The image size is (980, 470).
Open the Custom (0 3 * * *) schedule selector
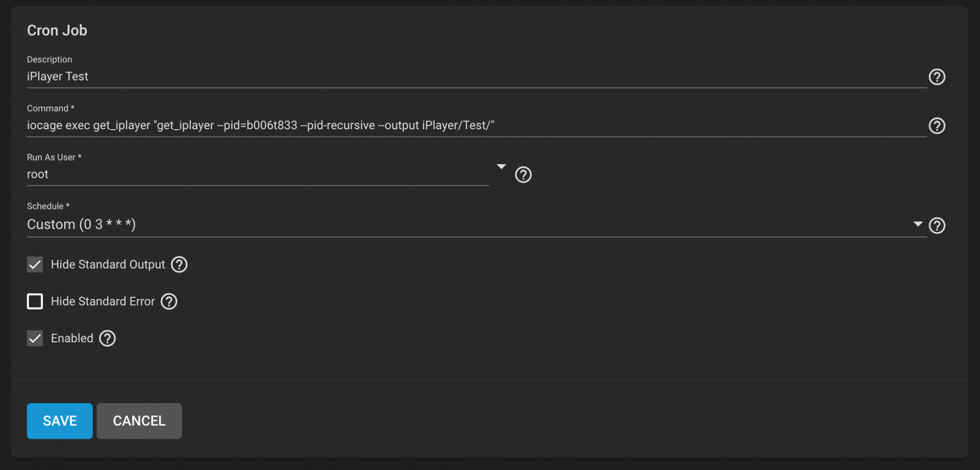click(x=477, y=224)
